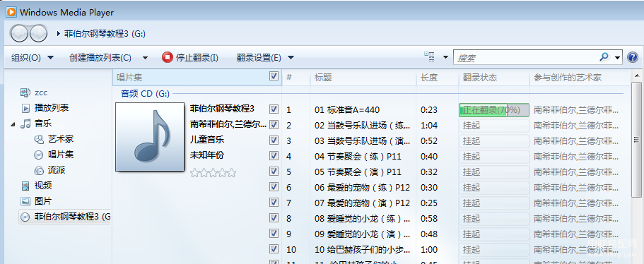Click the scrollbar up arrow
This screenshot has width=644, height=264.
click(636, 76)
